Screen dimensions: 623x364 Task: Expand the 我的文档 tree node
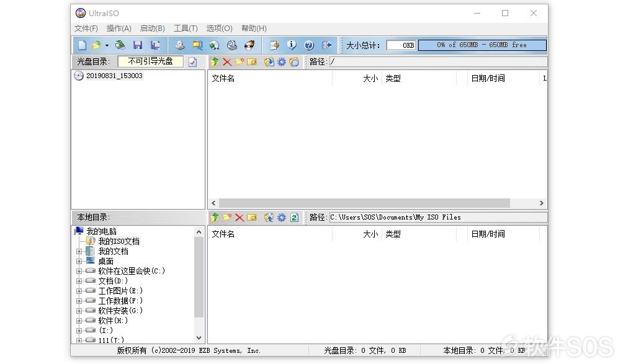coord(79,251)
